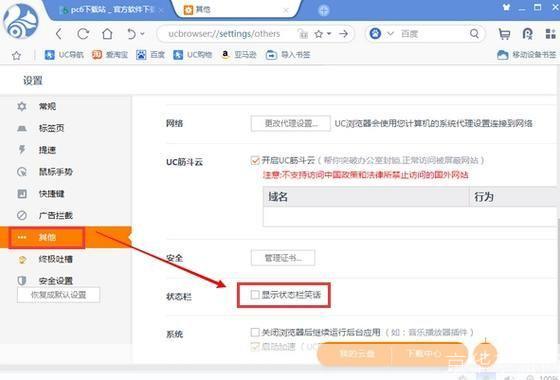The width and height of the screenshot is (560, 380).
Task: Select 常规 in settings sidebar
Action: [66, 106]
